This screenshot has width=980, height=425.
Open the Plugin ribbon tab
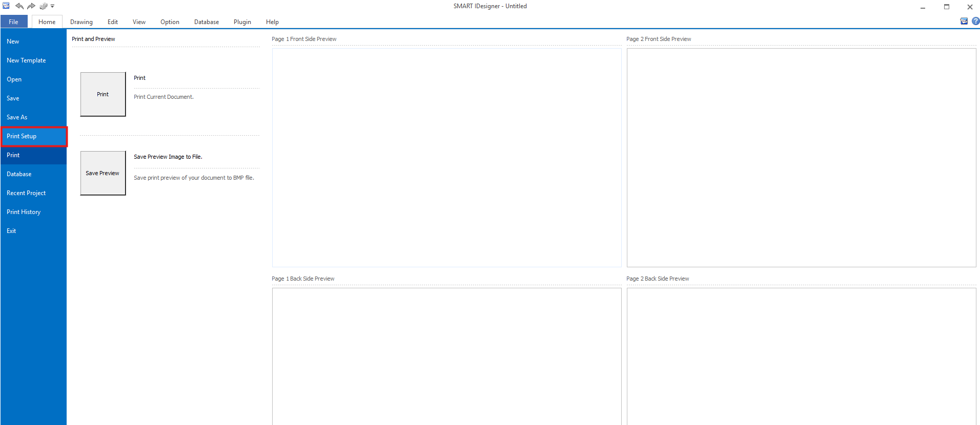pos(242,22)
